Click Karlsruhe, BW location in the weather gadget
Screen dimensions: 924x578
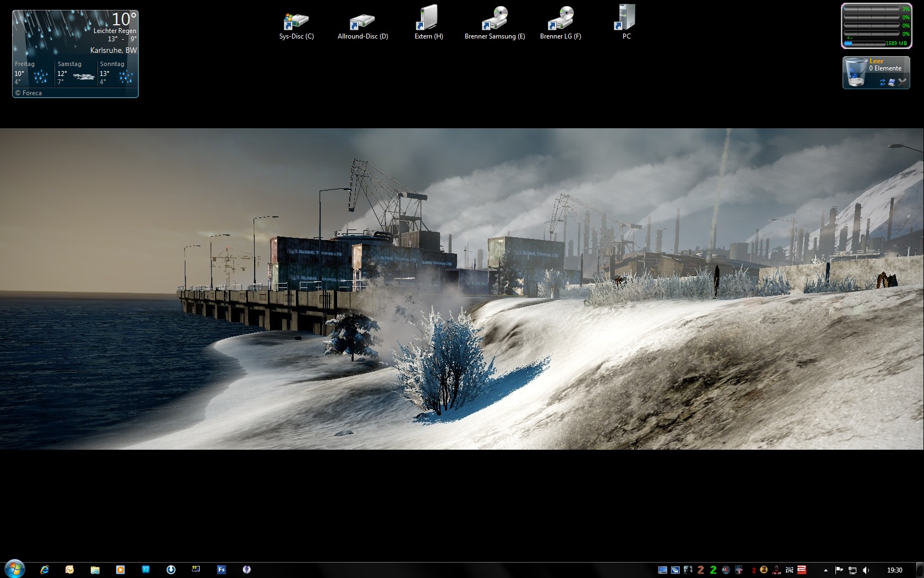point(113,50)
